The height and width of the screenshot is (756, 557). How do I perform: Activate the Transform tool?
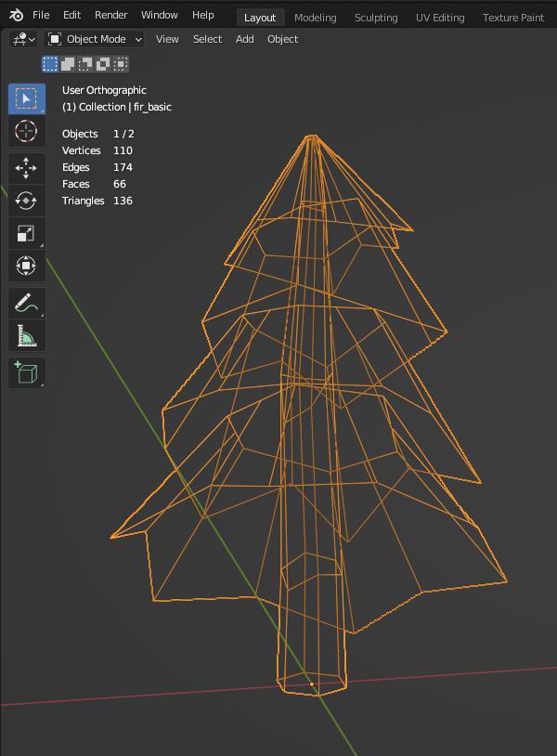point(26,266)
